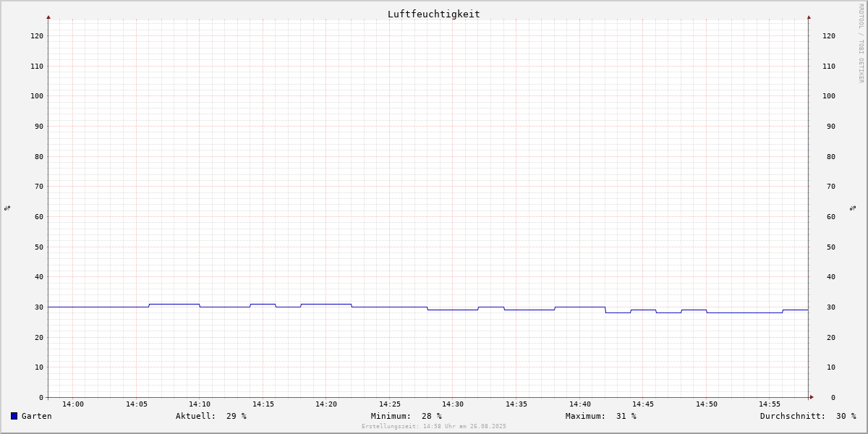Click the red arrow atop the left axis
This screenshot has height=434, width=868.
point(48,17)
